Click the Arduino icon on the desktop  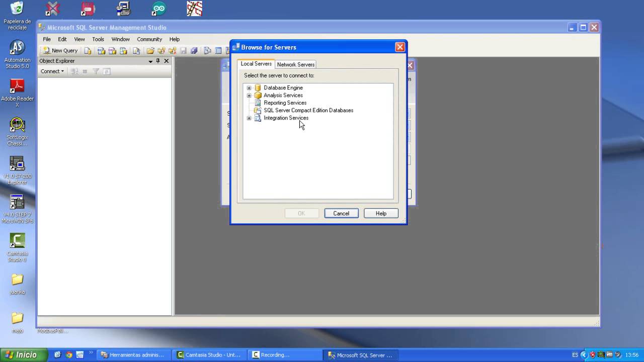click(158, 9)
